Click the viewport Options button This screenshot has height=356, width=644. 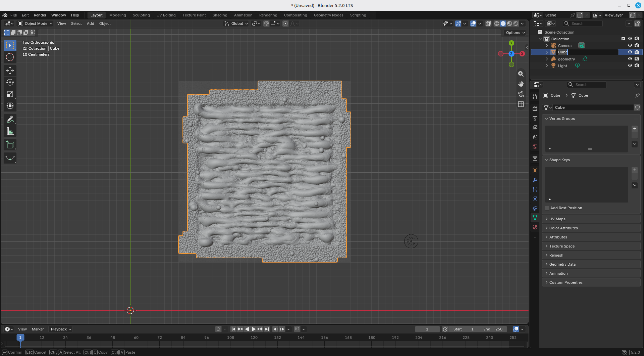click(515, 33)
